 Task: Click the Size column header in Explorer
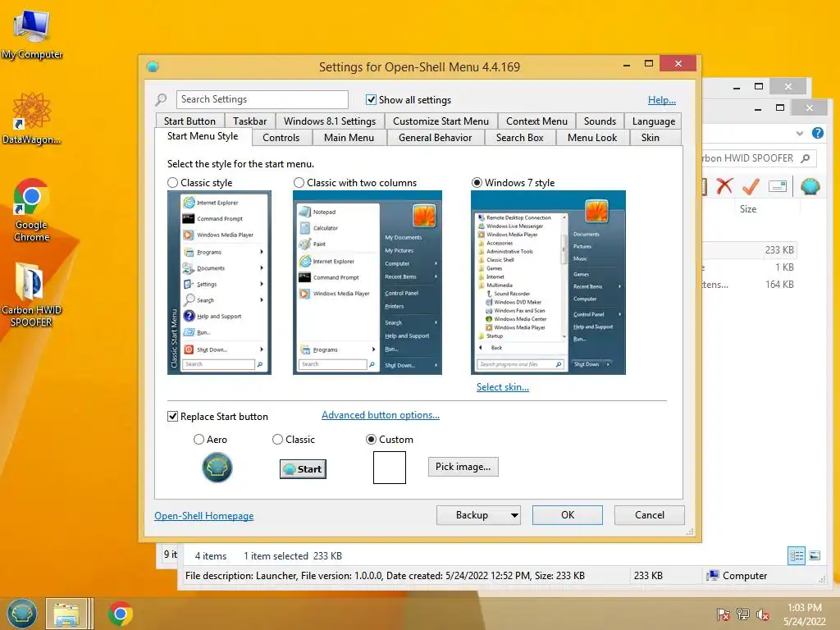pyautogui.click(x=748, y=209)
